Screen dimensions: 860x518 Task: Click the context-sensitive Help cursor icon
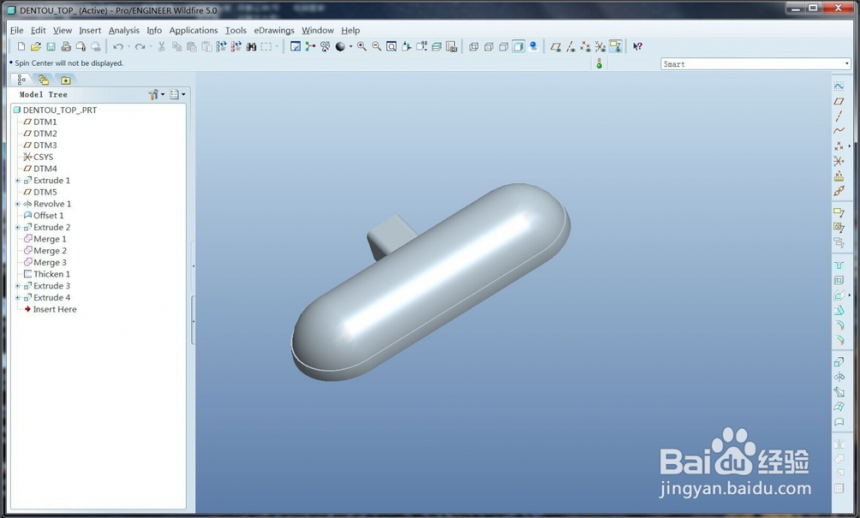pyautogui.click(x=637, y=47)
